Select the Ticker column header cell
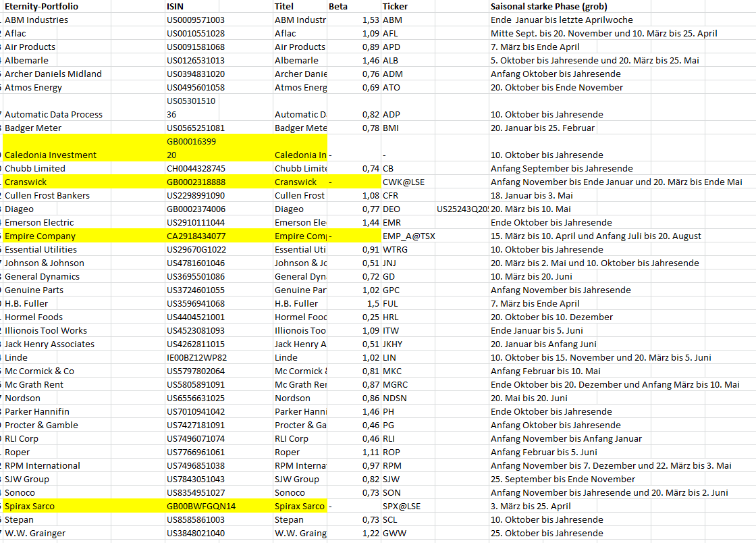Image resolution: width=756 pixels, height=543 pixels. point(395,6)
